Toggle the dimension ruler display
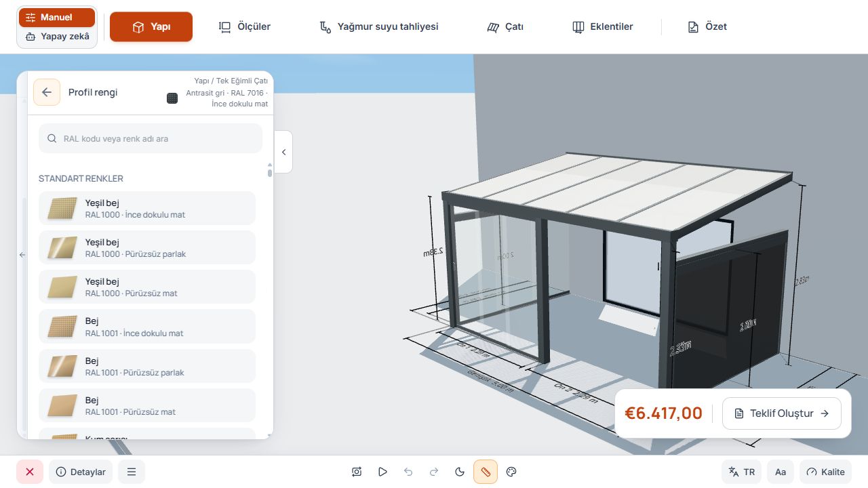 486,472
